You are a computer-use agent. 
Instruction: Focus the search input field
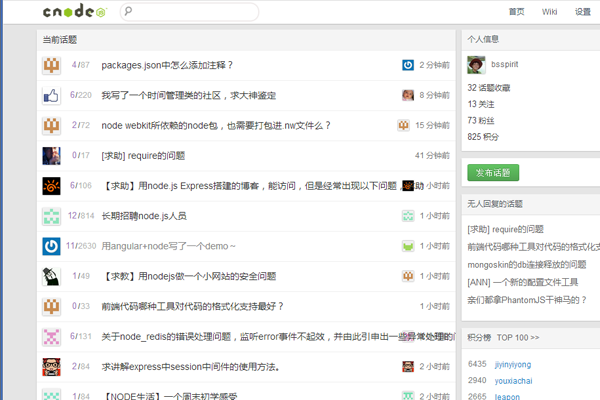(189, 12)
